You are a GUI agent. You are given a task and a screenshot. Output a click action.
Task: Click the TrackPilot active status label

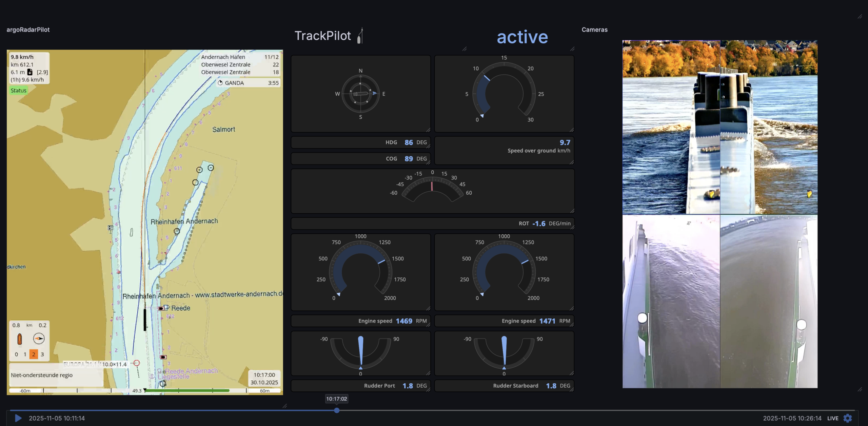tap(522, 37)
